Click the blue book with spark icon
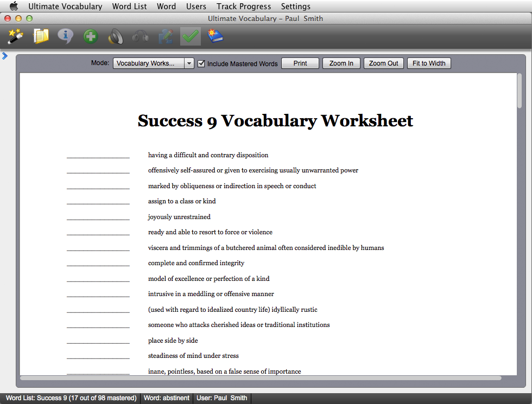Viewport: 532px width, 404px height. 216,36
